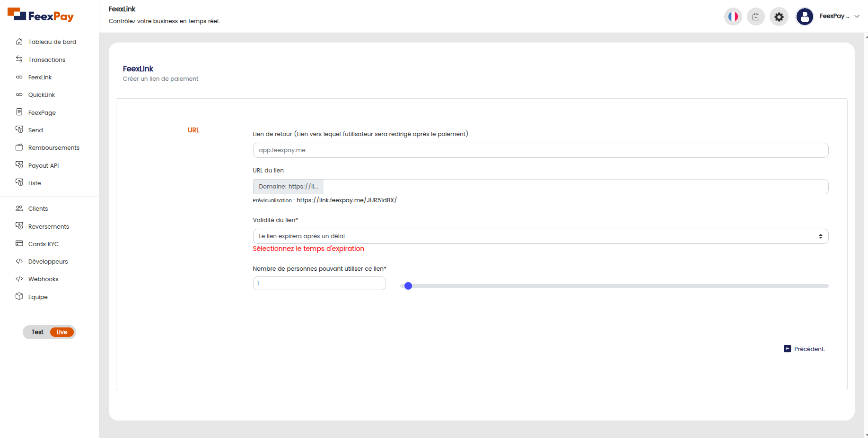Switch language with the French flag icon
This screenshot has width=868, height=438.
tap(733, 17)
